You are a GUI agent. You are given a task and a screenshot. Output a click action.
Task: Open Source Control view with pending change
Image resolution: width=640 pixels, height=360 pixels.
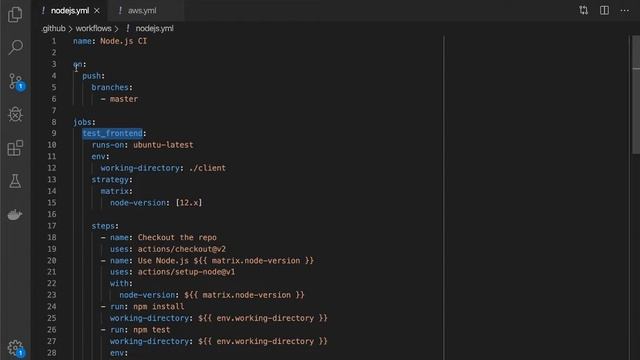[x=16, y=82]
